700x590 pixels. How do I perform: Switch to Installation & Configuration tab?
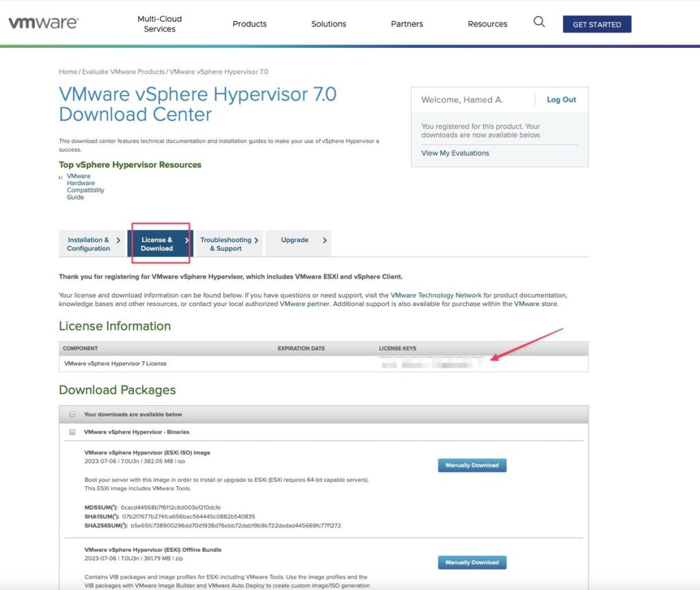click(x=92, y=244)
